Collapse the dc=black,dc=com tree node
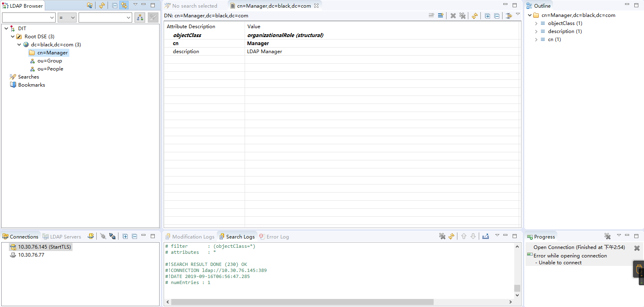 (x=19, y=45)
